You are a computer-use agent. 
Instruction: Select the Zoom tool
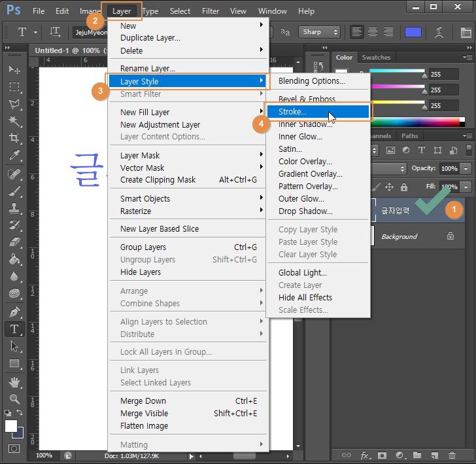point(14,399)
